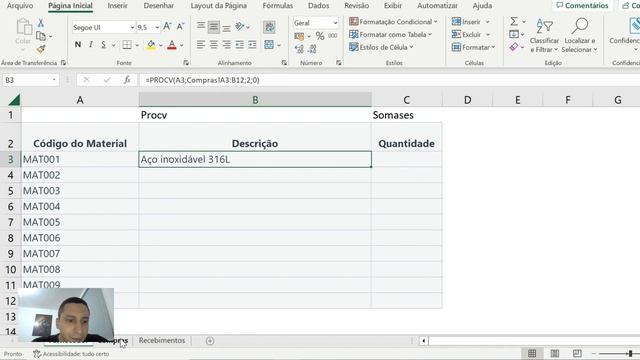The height and width of the screenshot is (360, 640).
Task: Switch to the Fórmulas tab
Action: point(278,6)
